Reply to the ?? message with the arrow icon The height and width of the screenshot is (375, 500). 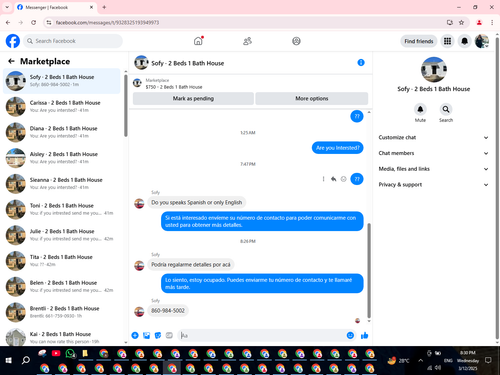(x=333, y=179)
